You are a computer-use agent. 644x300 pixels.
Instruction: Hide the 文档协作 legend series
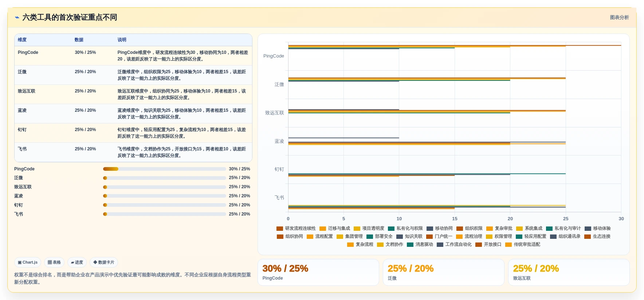point(390,244)
